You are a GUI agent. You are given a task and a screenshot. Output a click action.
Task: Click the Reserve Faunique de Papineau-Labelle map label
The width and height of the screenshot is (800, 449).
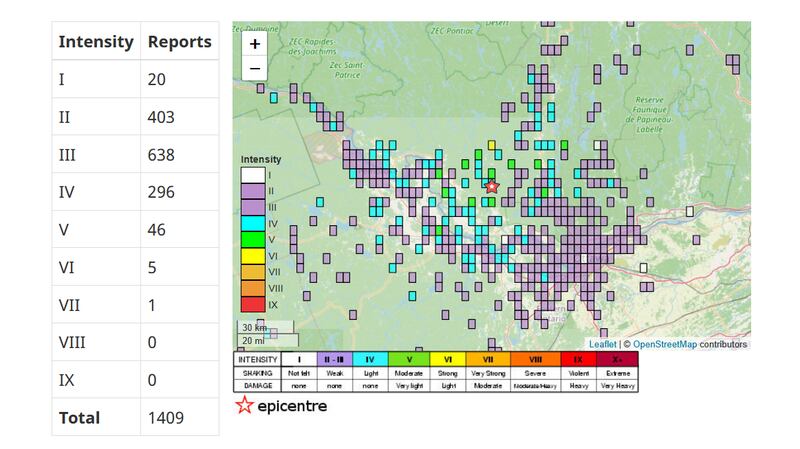[x=648, y=115]
